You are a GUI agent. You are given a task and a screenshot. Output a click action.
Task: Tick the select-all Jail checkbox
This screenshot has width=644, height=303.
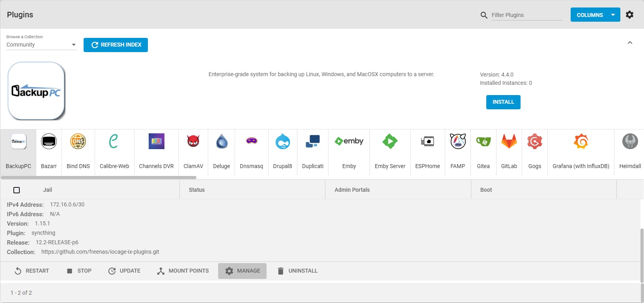point(17,190)
